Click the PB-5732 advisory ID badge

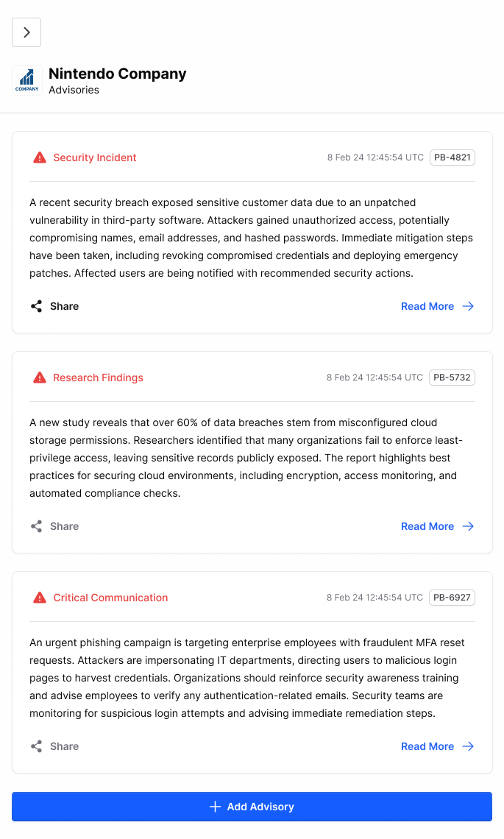pyautogui.click(x=452, y=378)
